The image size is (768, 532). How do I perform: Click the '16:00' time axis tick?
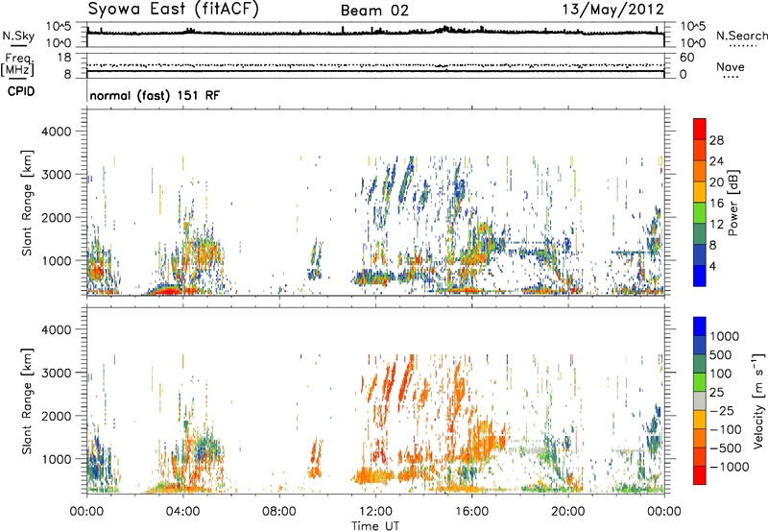coord(471,512)
